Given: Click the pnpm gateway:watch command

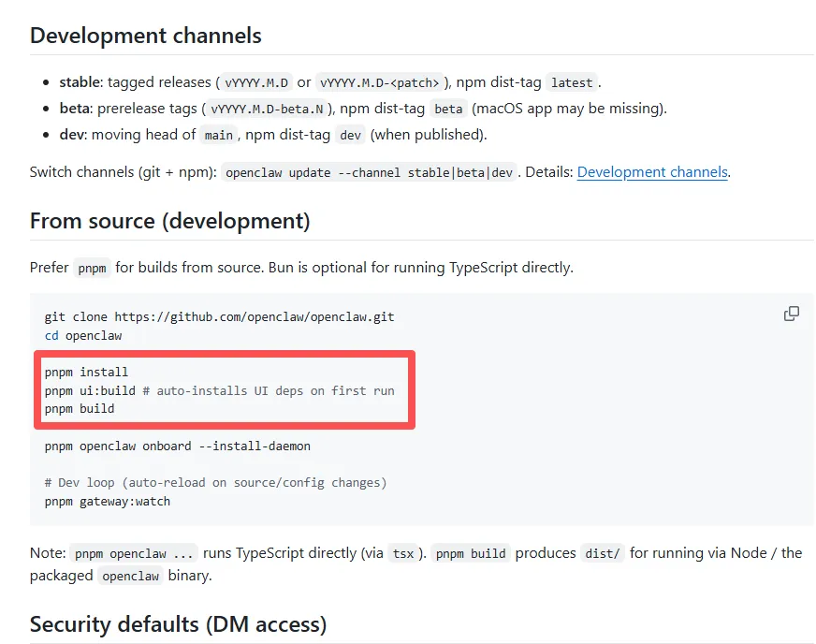Looking at the screenshot, I should pos(108,501).
